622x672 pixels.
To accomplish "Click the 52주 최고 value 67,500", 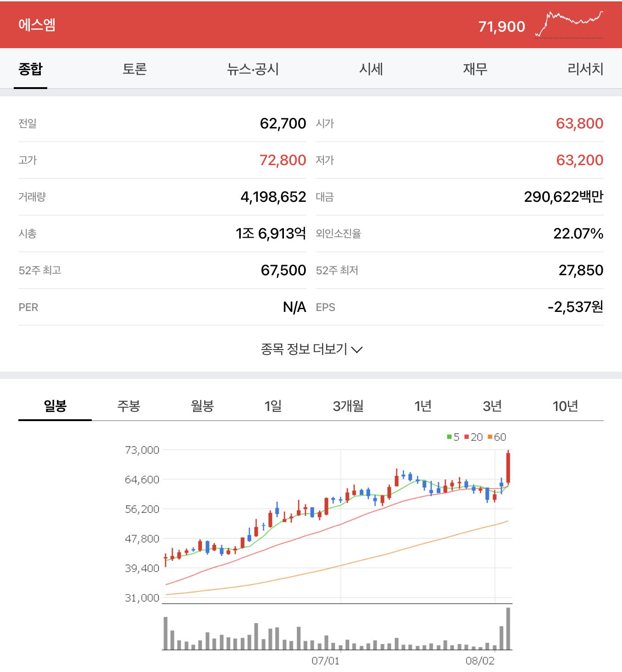I will (x=283, y=270).
